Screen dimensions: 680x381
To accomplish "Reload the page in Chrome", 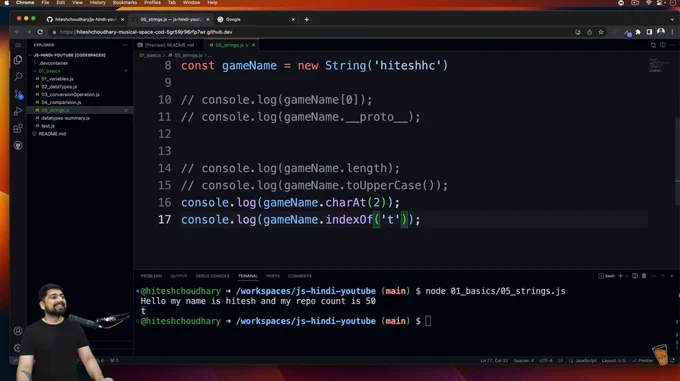I will [40, 32].
